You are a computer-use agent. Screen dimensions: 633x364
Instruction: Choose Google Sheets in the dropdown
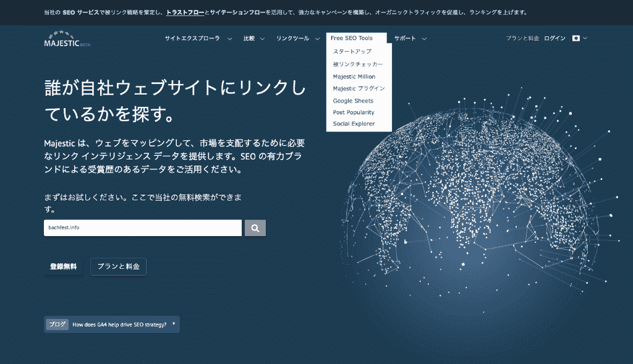tap(353, 101)
